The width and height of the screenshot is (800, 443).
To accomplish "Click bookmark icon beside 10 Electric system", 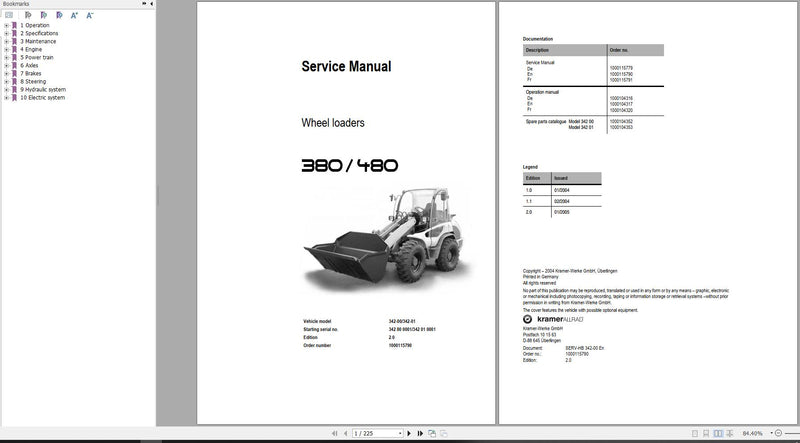I will click(14, 97).
